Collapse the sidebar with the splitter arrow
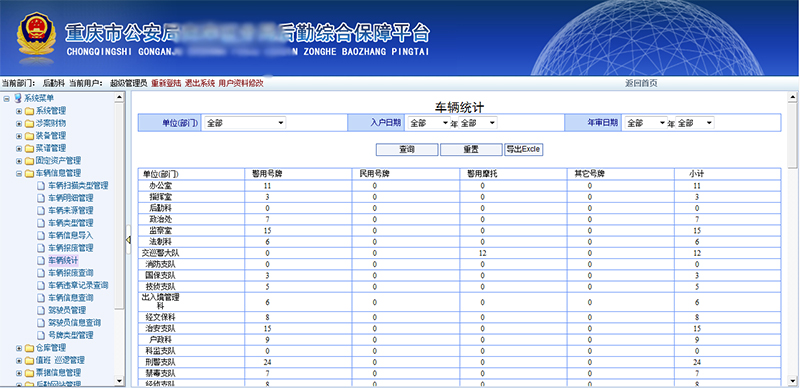This screenshot has height=388, width=800. coord(128,239)
